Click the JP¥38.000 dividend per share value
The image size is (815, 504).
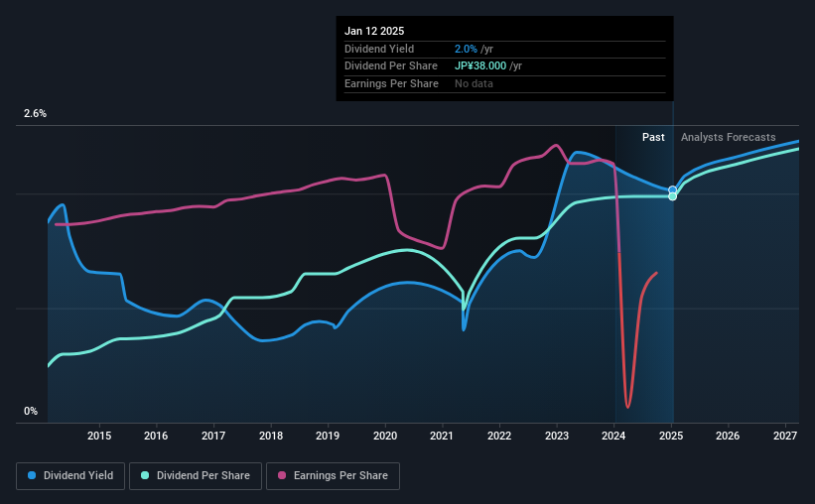point(480,66)
